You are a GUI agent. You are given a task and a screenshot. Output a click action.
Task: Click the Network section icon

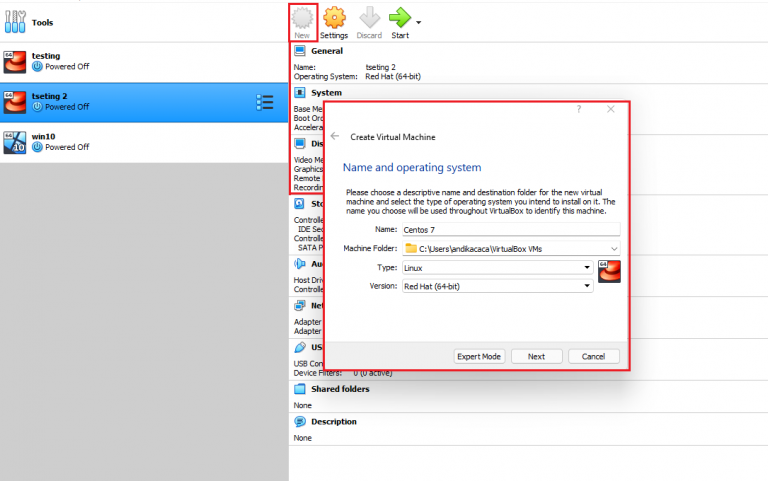pos(300,305)
